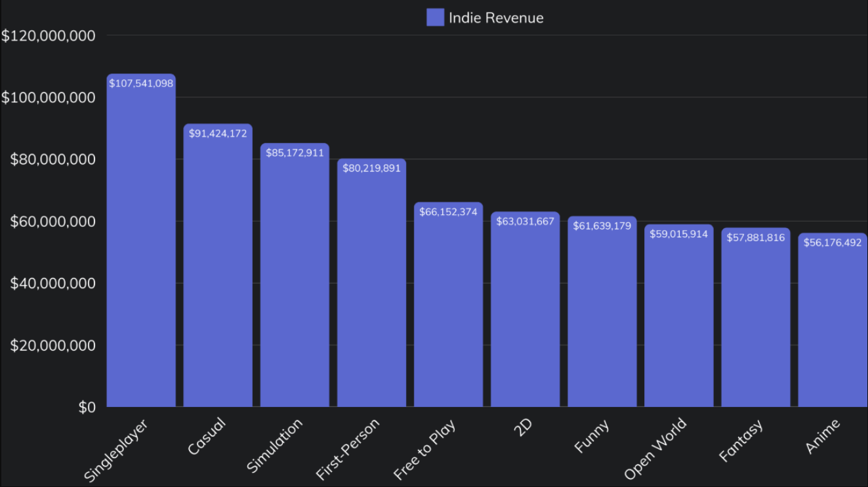Click the $66,152,374 data label
This screenshot has height=487, width=868.
pyautogui.click(x=448, y=212)
